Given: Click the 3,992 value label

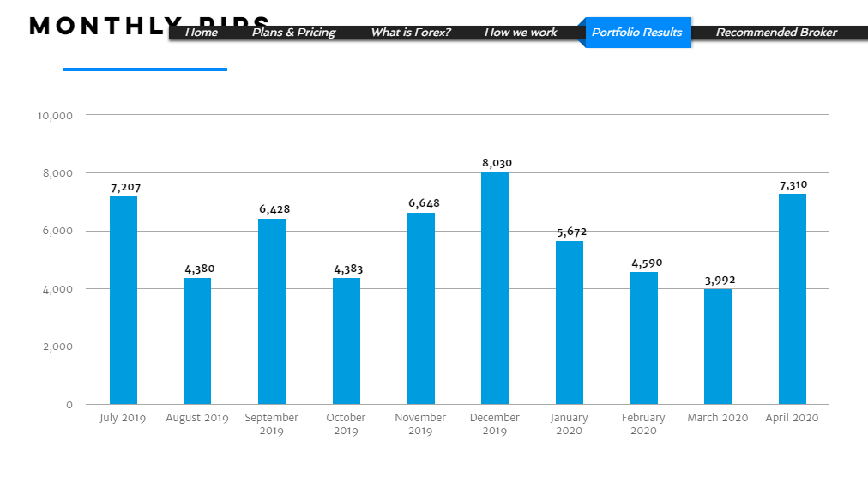Looking at the screenshot, I should pos(720,281).
